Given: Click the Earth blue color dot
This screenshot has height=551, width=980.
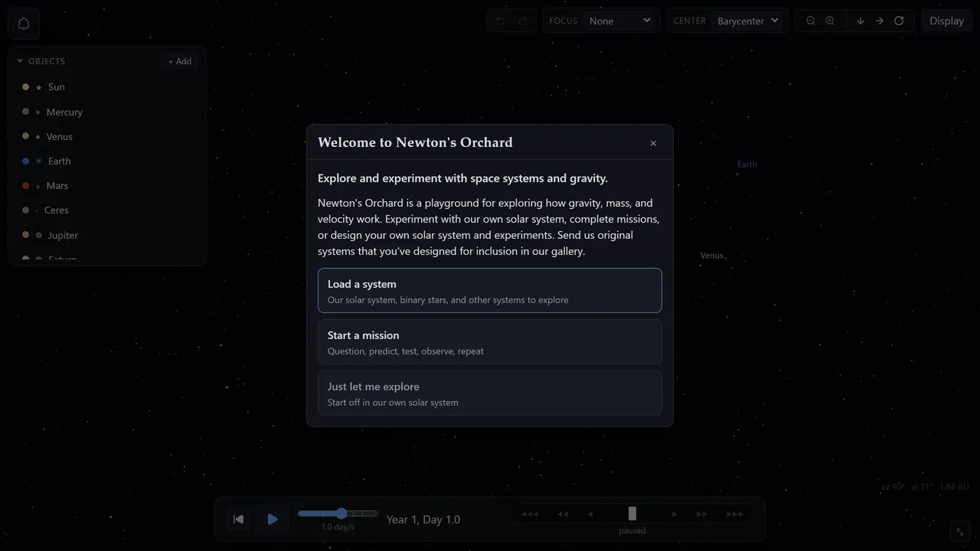Looking at the screenshot, I should [25, 161].
